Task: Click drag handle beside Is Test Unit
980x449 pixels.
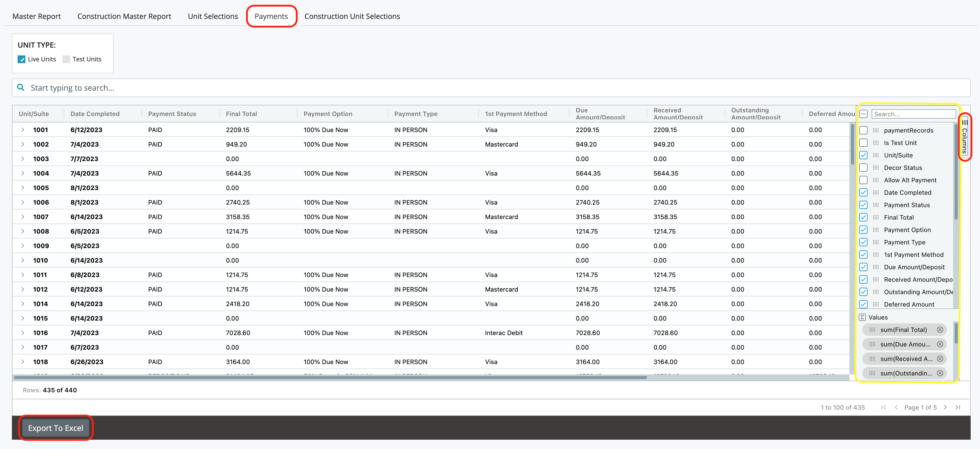Action: 876,143
